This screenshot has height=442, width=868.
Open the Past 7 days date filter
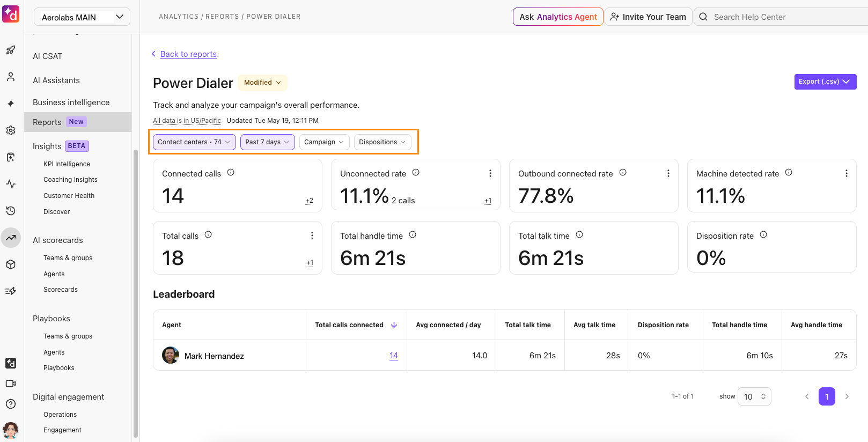pos(268,142)
